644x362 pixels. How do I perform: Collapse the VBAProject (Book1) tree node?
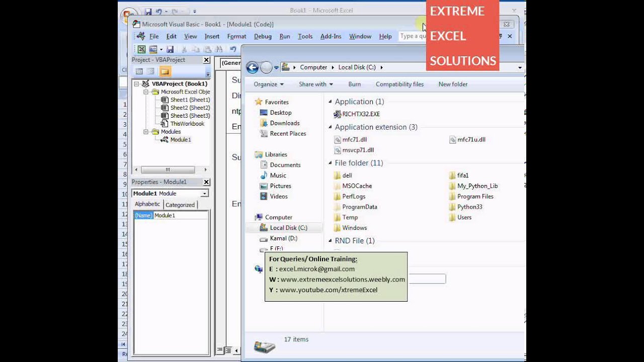point(136,84)
